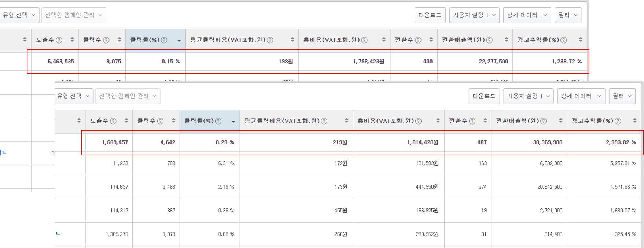Open 광고수익률 help icon in lower table
Screen dimensions: 644x248
point(618,121)
